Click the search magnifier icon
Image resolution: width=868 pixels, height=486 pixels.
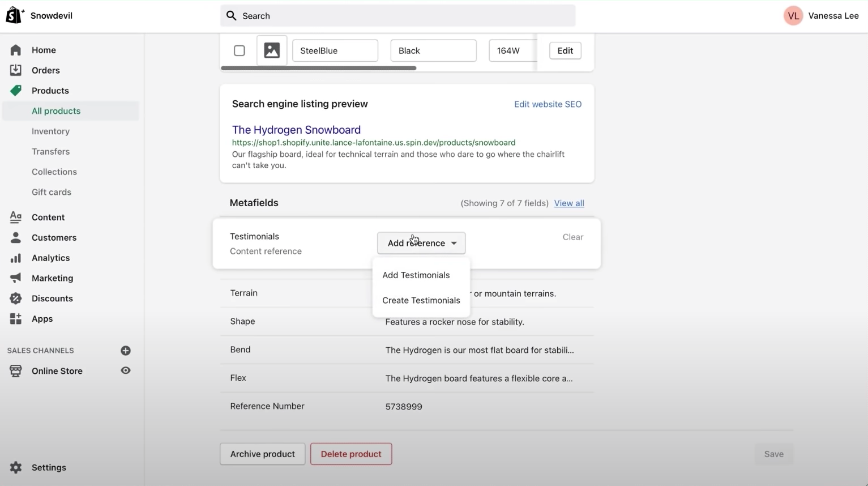(x=232, y=16)
